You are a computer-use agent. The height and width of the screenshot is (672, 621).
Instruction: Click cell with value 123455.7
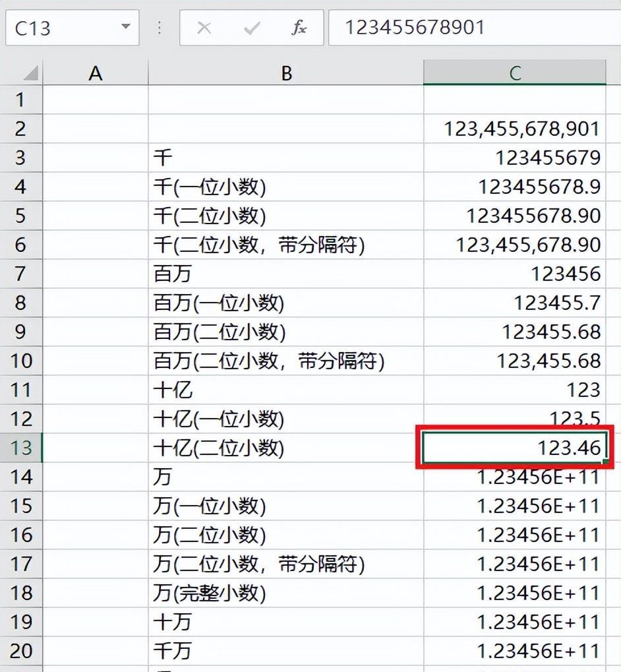pyautogui.click(x=515, y=303)
